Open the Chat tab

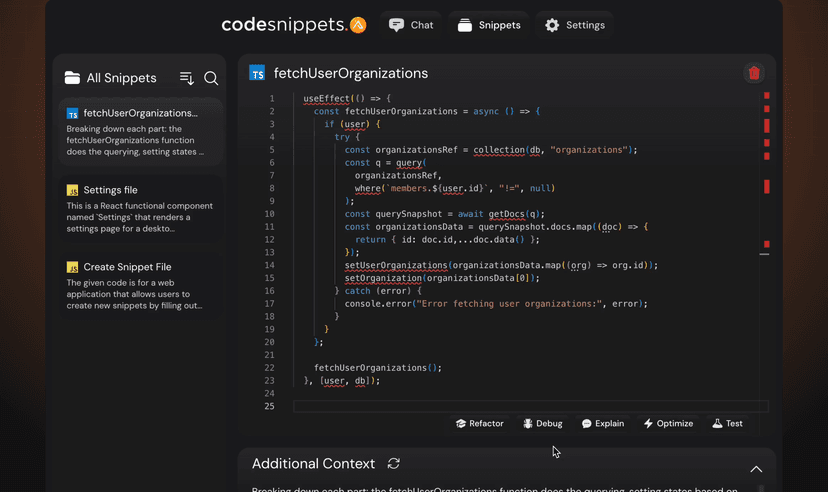[x=411, y=25]
